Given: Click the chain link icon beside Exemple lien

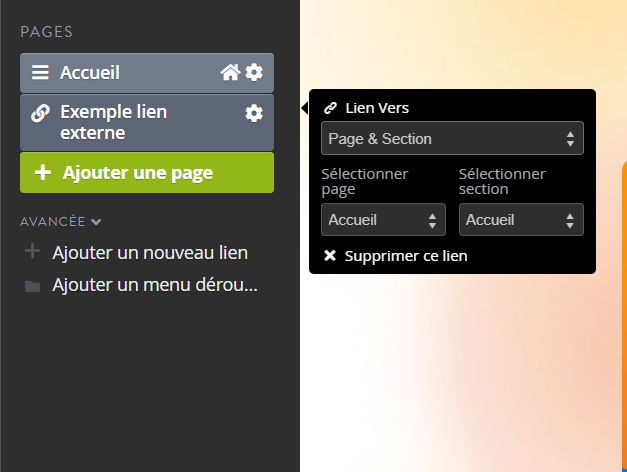Looking at the screenshot, I should pos(40,113).
